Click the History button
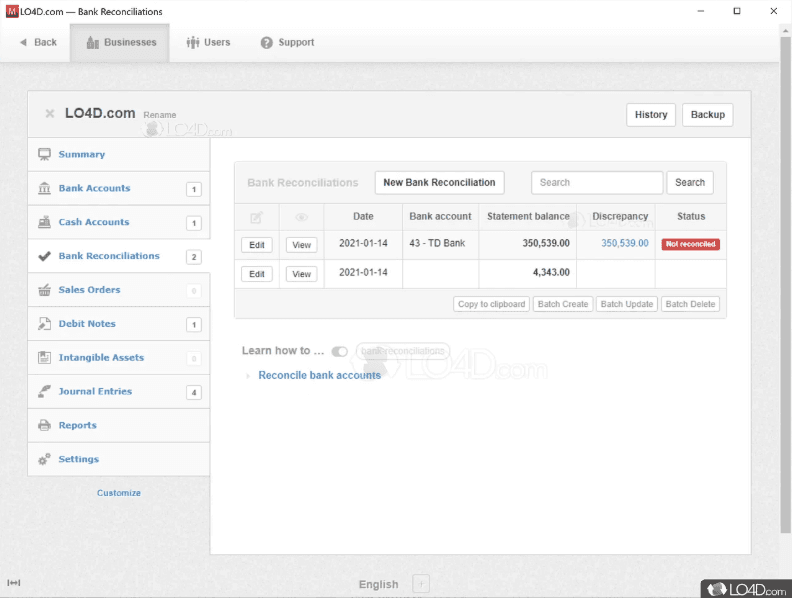 pyautogui.click(x=651, y=115)
